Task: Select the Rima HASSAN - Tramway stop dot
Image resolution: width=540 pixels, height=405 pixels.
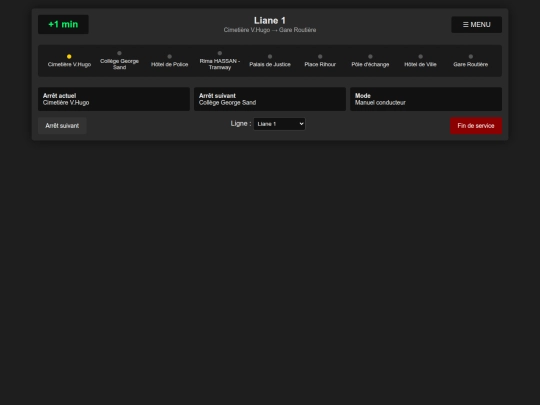Action: [220, 53]
